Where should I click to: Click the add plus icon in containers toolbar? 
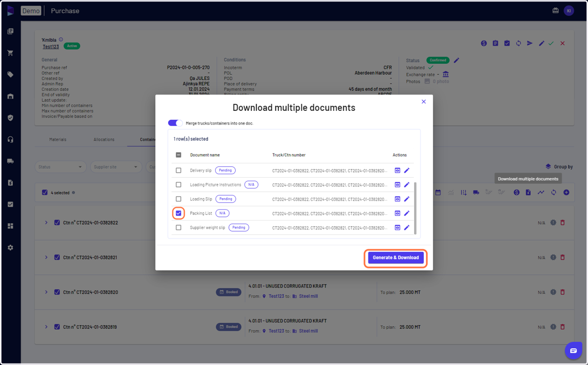pos(566,192)
